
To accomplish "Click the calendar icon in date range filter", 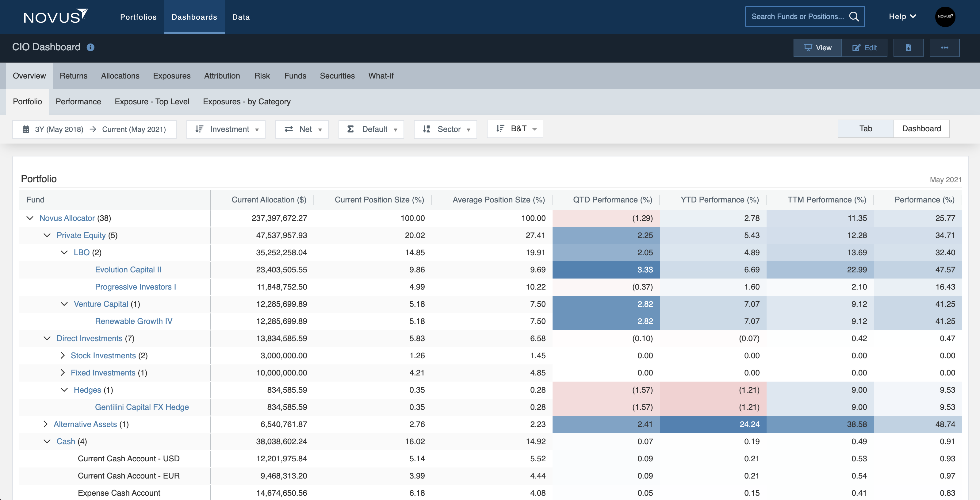I will pyautogui.click(x=25, y=129).
